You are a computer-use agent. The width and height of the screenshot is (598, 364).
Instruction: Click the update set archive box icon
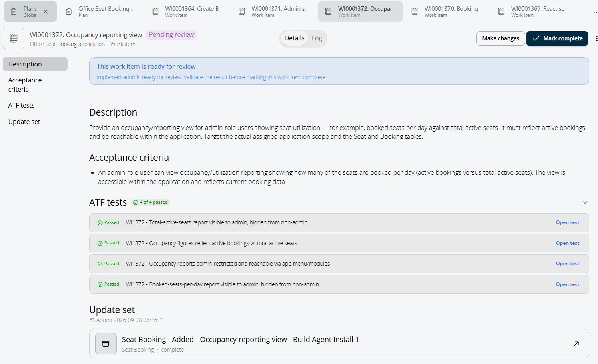click(106, 344)
